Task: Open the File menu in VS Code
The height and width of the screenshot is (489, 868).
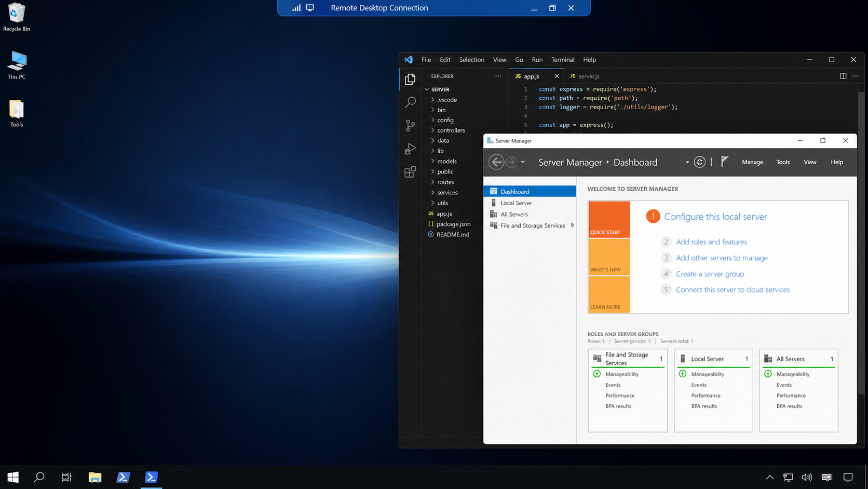Action: [426, 60]
